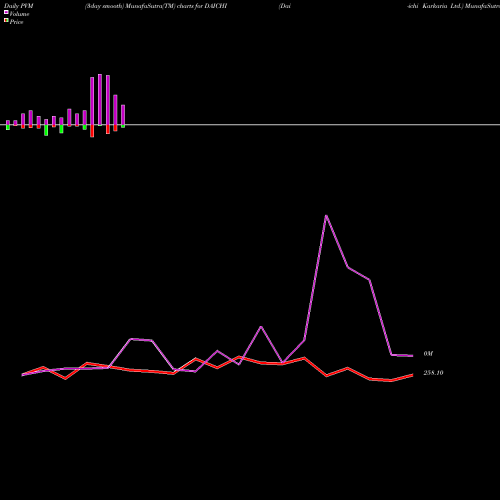Click the 'Volume' legend label
The image size is (500, 500).
(19, 14)
